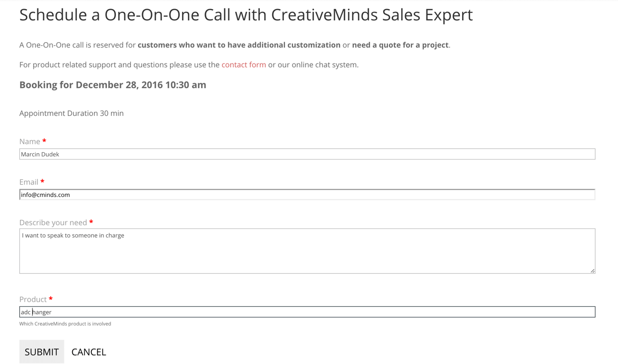
Task: Click the Product field label
Action: [33, 299]
